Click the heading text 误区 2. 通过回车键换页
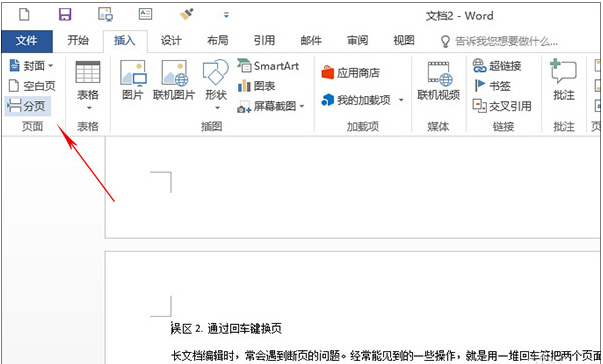Viewport: 603px width, 364px height. pos(226,329)
